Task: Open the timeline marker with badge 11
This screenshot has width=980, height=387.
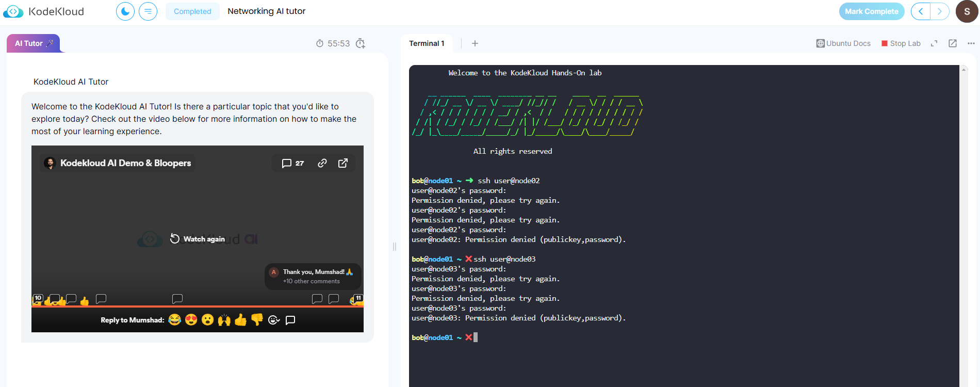Action: 358,298
